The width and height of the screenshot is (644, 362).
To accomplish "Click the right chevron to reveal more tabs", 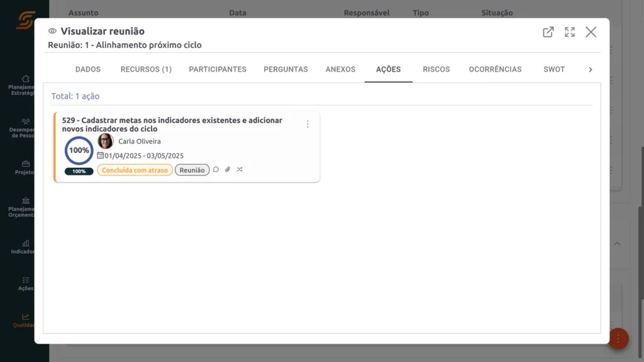I will pyautogui.click(x=590, y=69).
